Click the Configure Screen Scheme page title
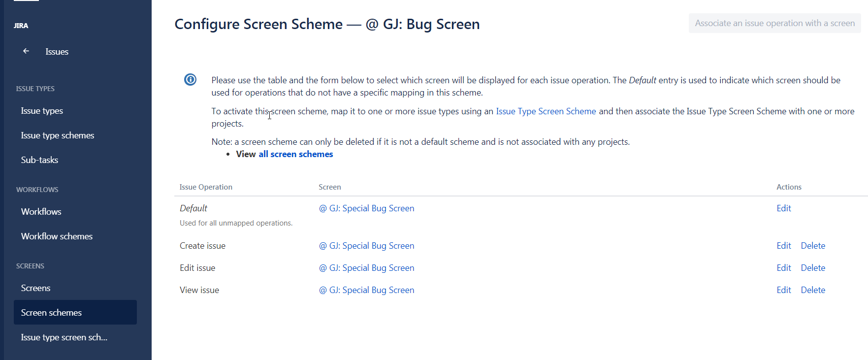The width and height of the screenshot is (868, 360). [327, 24]
